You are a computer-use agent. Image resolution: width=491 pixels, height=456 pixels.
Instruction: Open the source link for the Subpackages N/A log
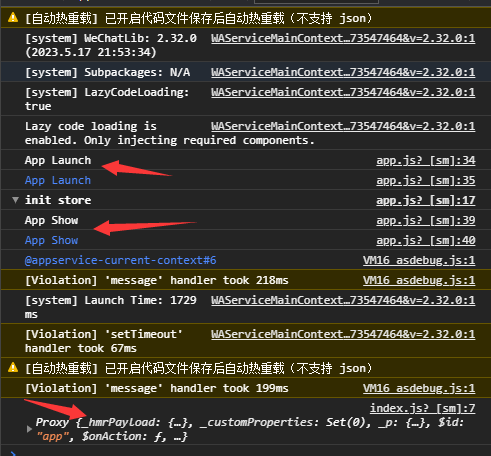343,72
